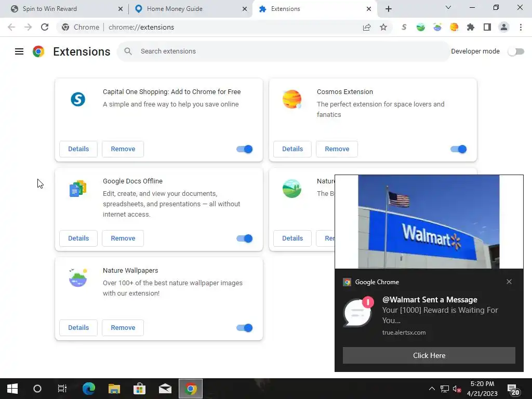Open the Start menu

pos(12,389)
